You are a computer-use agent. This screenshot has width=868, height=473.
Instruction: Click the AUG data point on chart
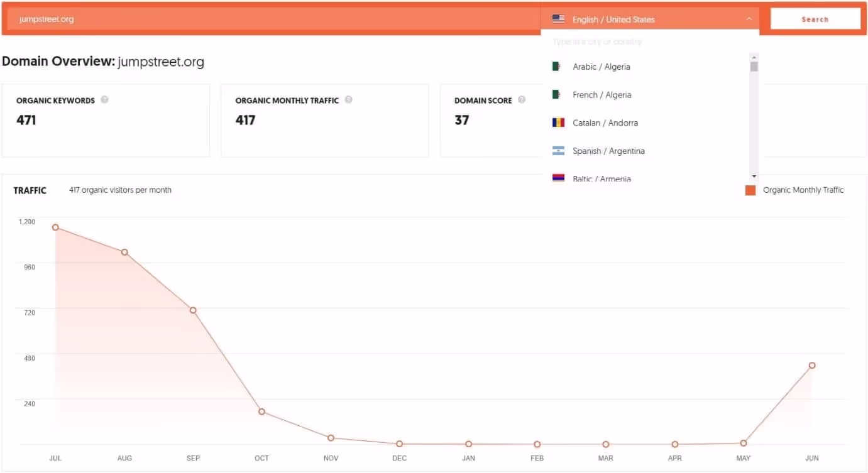tap(124, 253)
